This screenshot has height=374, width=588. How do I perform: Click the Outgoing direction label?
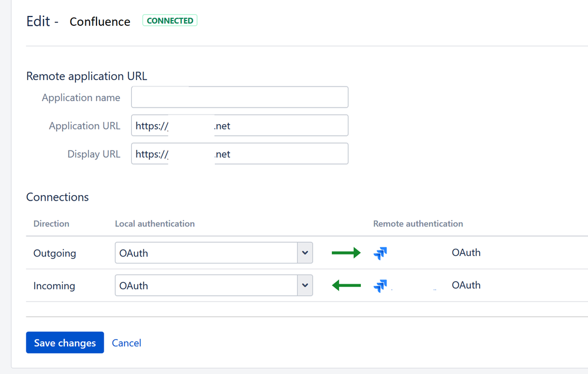point(55,253)
